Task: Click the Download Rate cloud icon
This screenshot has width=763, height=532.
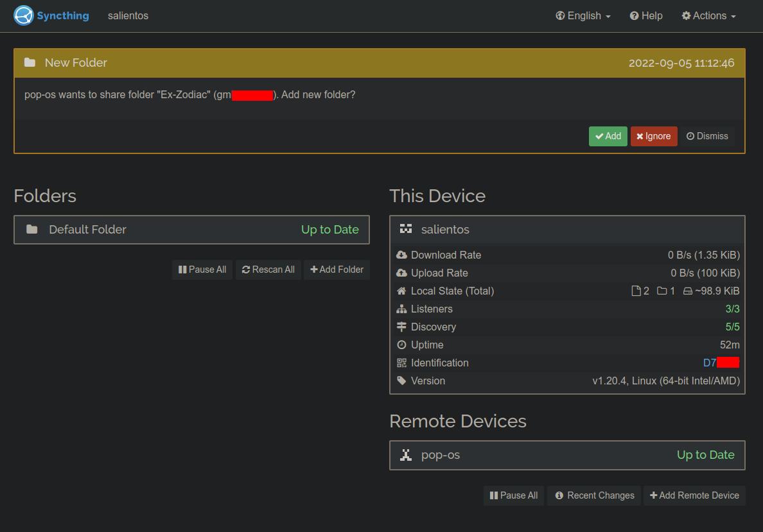Action: (401, 255)
